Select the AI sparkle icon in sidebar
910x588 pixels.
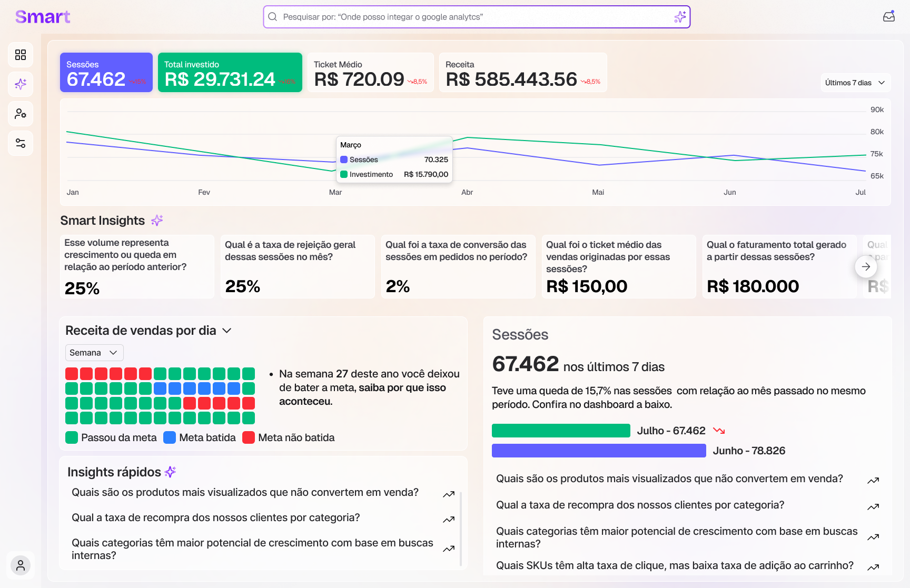point(21,84)
